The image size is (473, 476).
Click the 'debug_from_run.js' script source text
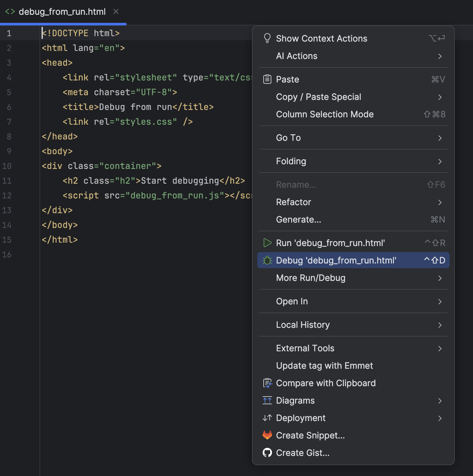coord(175,195)
